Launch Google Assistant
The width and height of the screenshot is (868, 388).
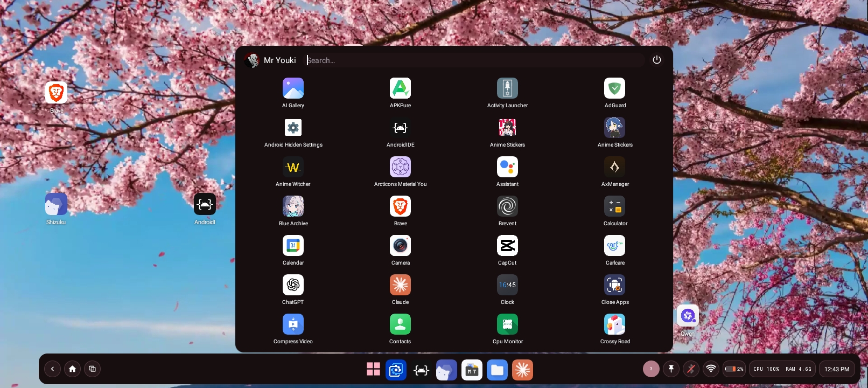(507, 167)
